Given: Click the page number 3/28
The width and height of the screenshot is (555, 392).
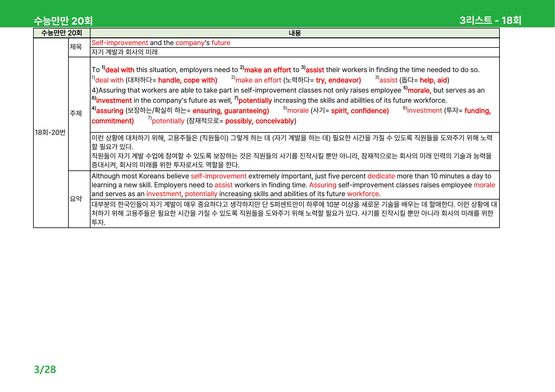Looking at the screenshot, I should pyautogui.click(x=45, y=369).
